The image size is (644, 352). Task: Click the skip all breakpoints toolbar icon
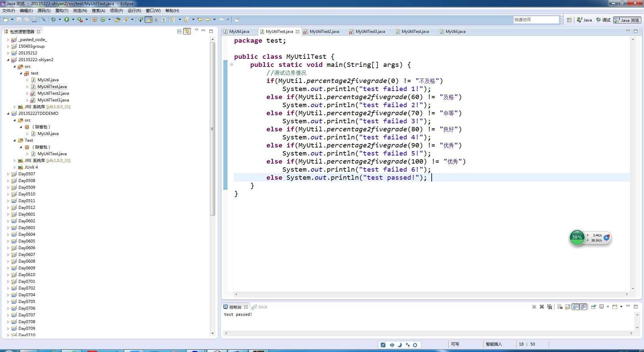point(44,19)
